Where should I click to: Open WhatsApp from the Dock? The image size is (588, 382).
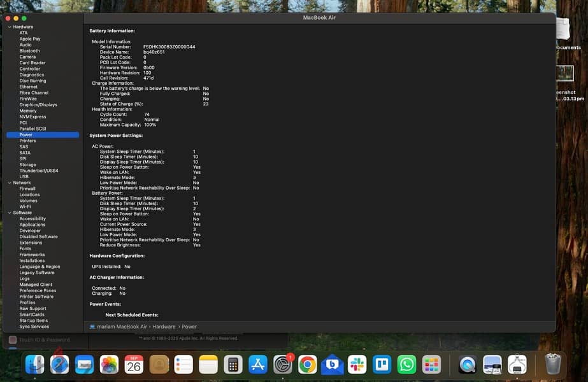point(406,364)
